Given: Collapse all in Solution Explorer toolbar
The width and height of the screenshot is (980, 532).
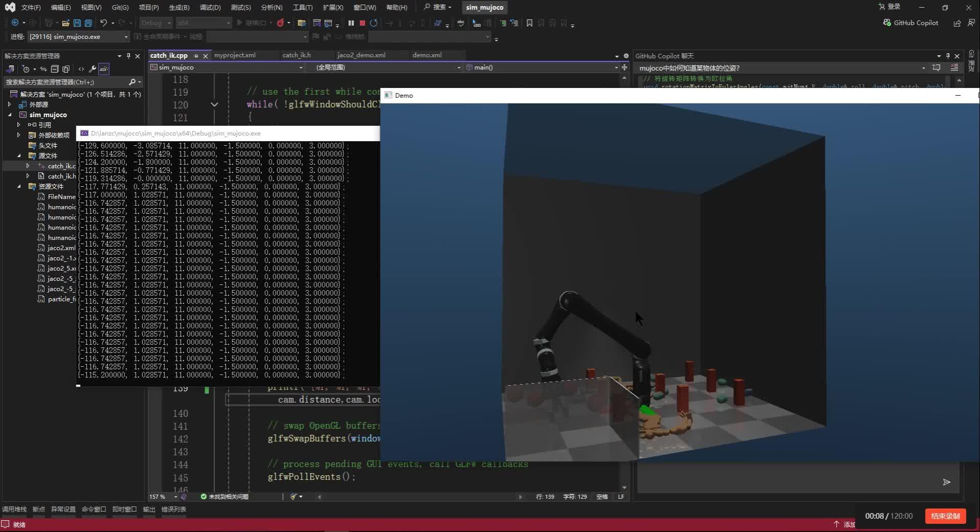Looking at the screenshot, I should click(x=55, y=69).
